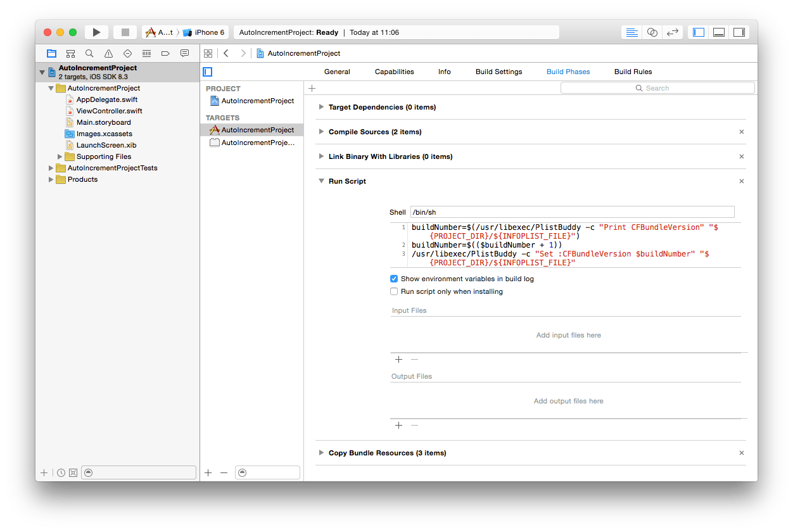Open the Breakpoint navigator

(165, 53)
